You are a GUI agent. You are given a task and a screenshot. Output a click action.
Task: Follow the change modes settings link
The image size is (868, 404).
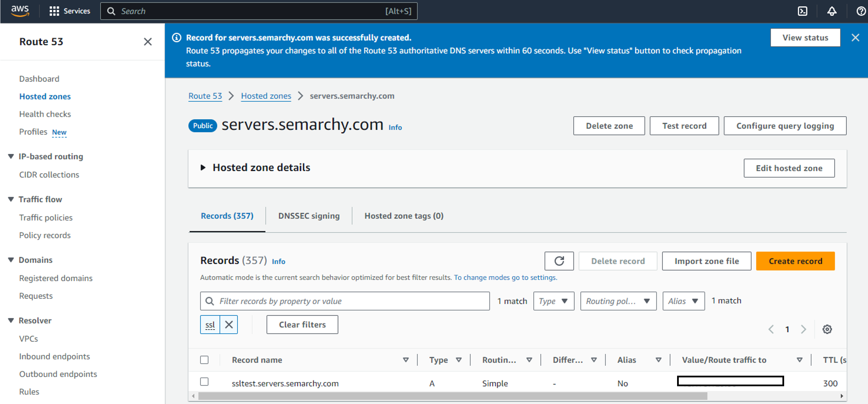pyautogui.click(x=505, y=277)
